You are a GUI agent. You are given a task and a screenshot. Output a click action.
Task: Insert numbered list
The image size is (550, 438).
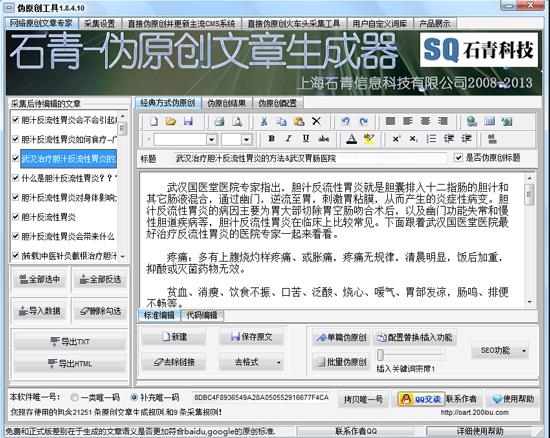coord(431,139)
